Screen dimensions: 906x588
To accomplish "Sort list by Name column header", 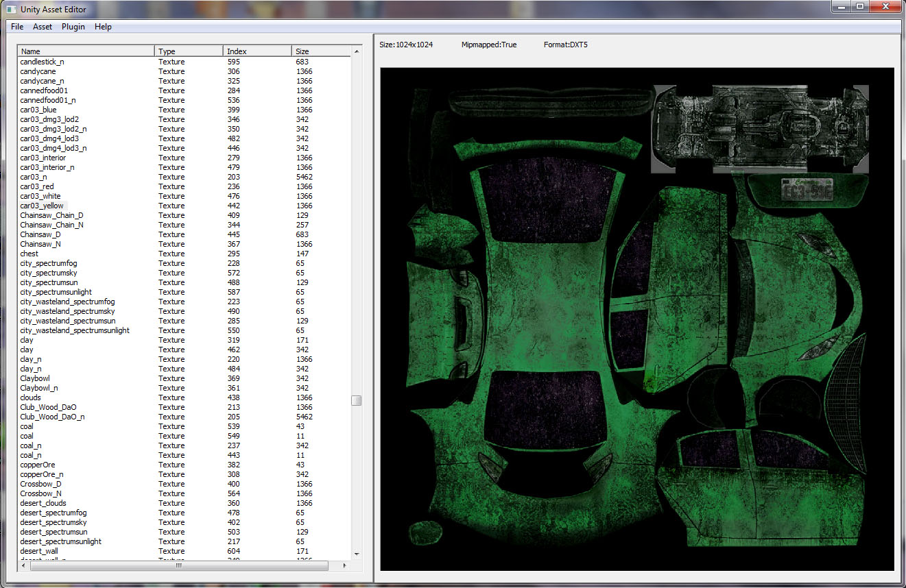I will click(x=86, y=51).
